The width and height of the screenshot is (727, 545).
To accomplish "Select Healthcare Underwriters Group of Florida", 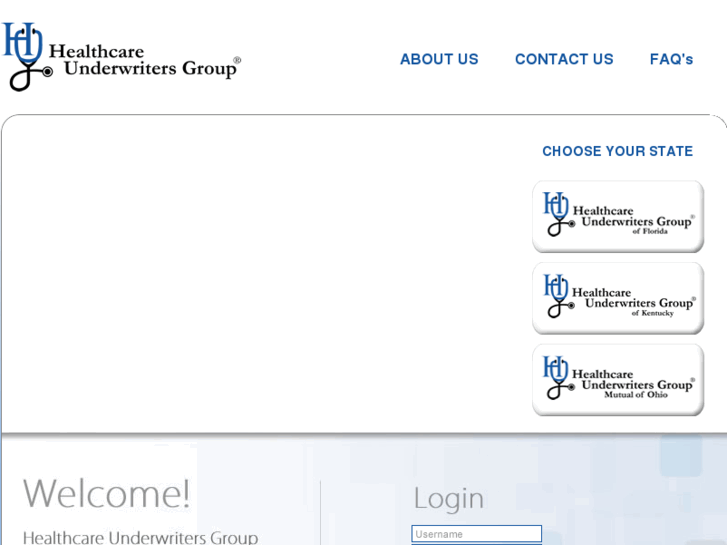I will coord(618,216).
